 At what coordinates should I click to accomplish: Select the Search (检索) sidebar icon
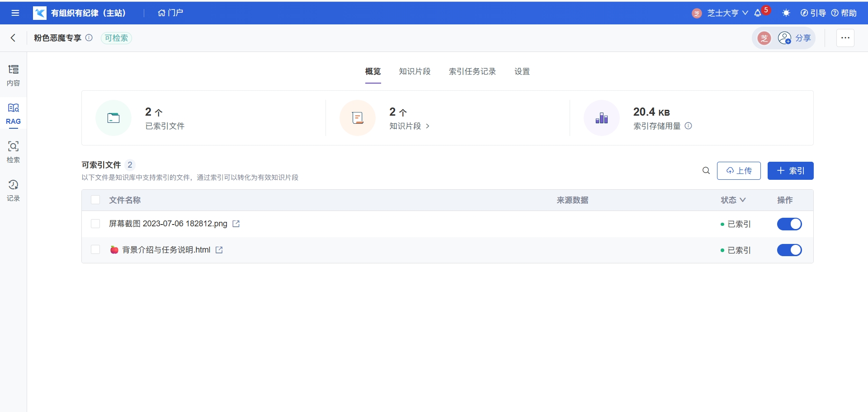click(x=13, y=152)
